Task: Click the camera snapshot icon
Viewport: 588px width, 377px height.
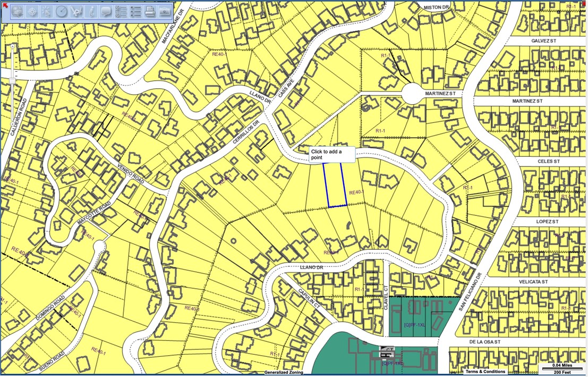Action: point(165,11)
